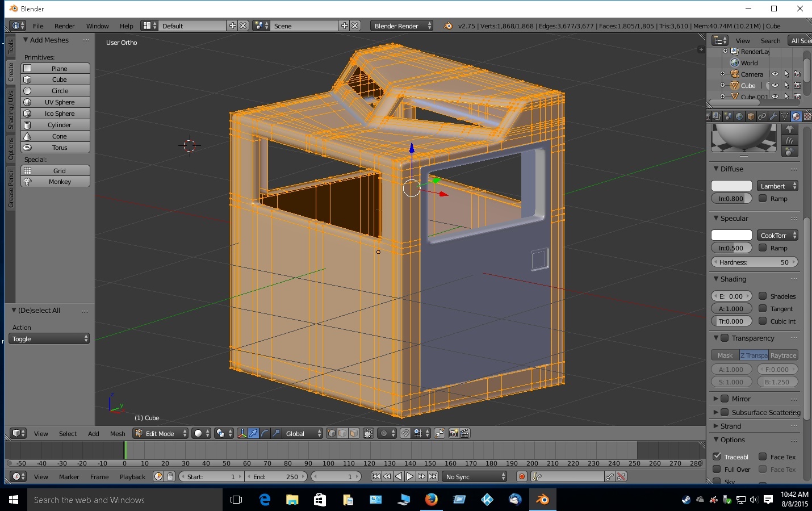The width and height of the screenshot is (812, 511).
Task: Select the translate manipulator arrow icon
Action: pos(253,433)
